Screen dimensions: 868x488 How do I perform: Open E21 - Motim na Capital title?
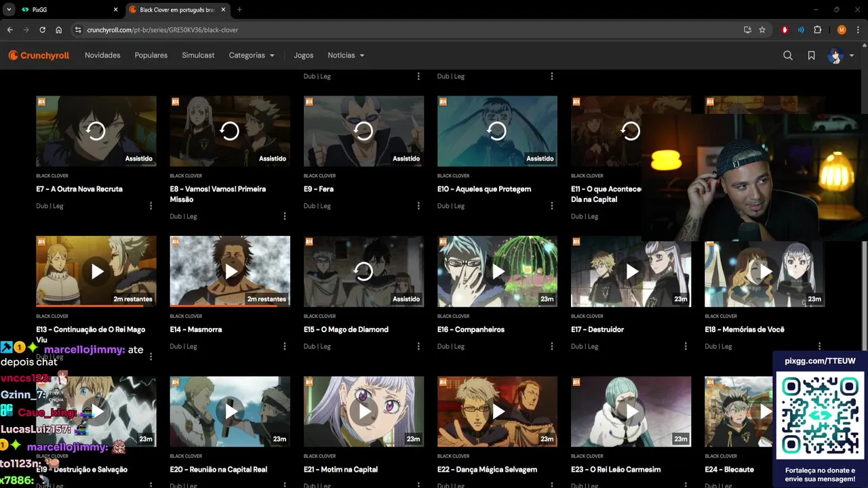pyautogui.click(x=340, y=470)
